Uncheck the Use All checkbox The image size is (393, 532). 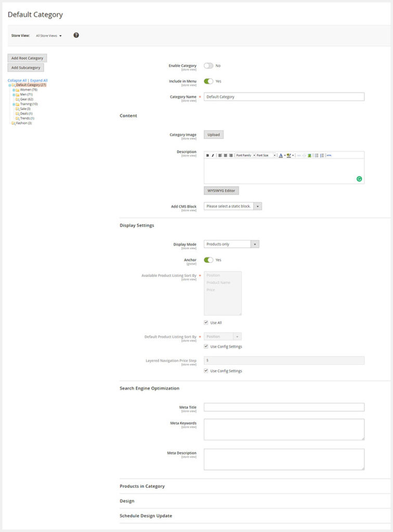[206, 323]
